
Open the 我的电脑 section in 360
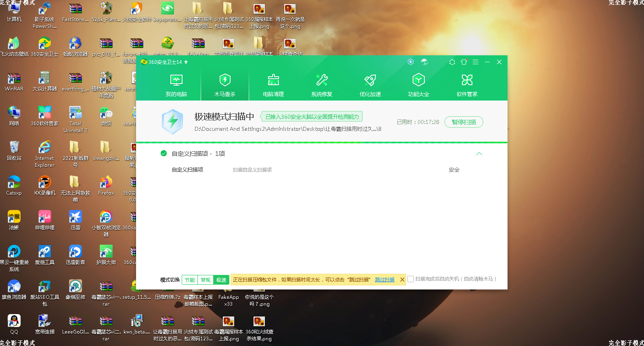[x=176, y=85]
